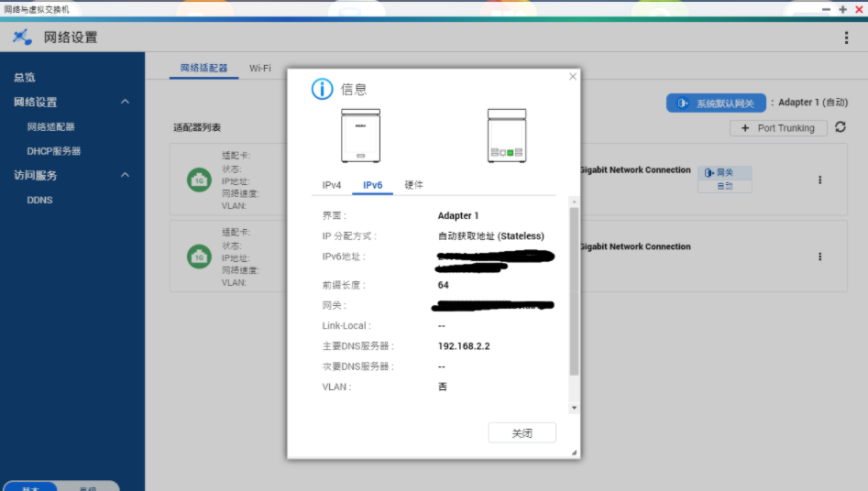Click the 关闭 button

pyautogui.click(x=522, y=433)
